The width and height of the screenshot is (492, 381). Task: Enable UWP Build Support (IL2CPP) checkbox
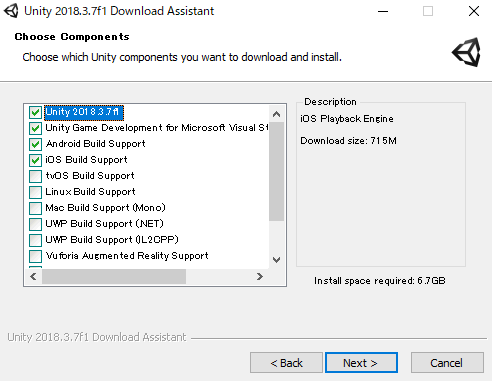[35, 240]
